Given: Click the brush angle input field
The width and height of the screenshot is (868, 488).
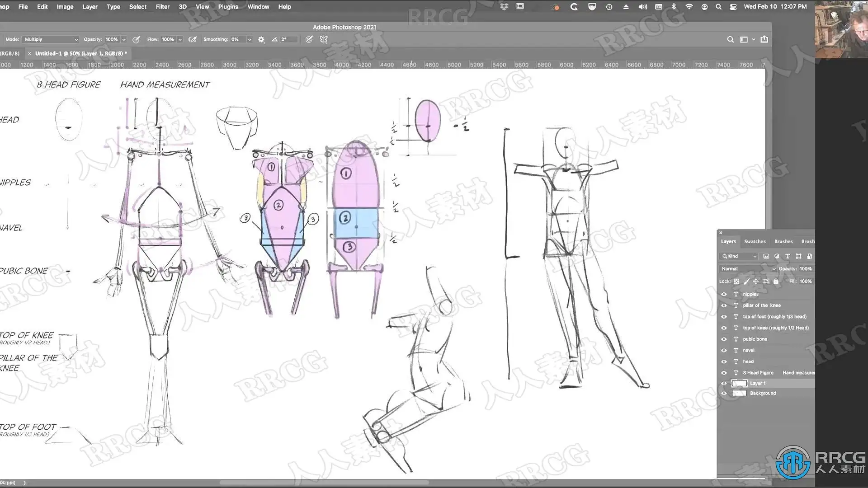Looking at the screenshot, I should [288, 39].
